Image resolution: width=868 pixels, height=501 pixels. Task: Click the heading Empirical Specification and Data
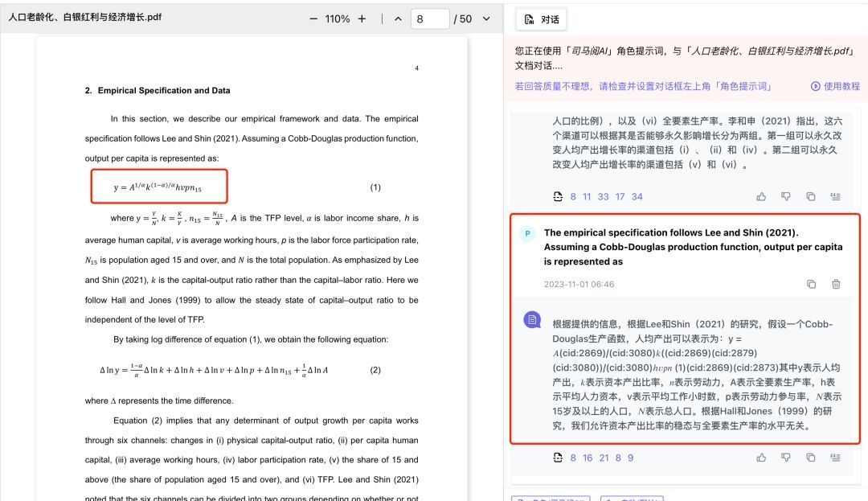click(x=164, y=90)
